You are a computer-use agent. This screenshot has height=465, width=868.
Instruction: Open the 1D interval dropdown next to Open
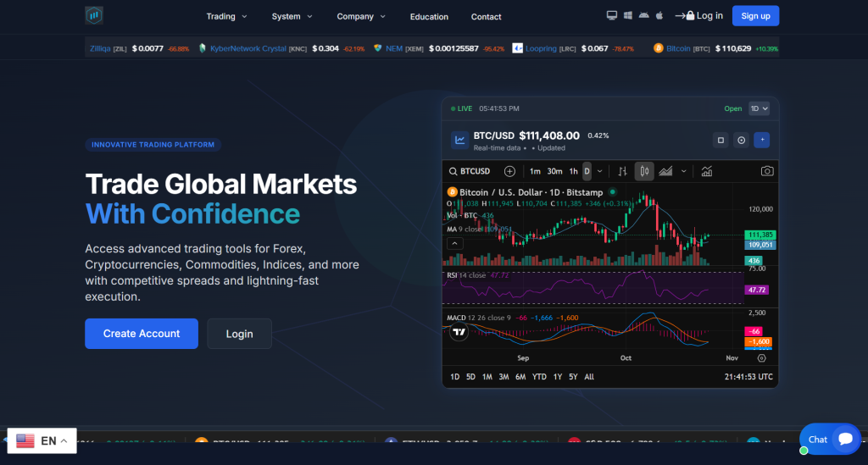[759, 108]
